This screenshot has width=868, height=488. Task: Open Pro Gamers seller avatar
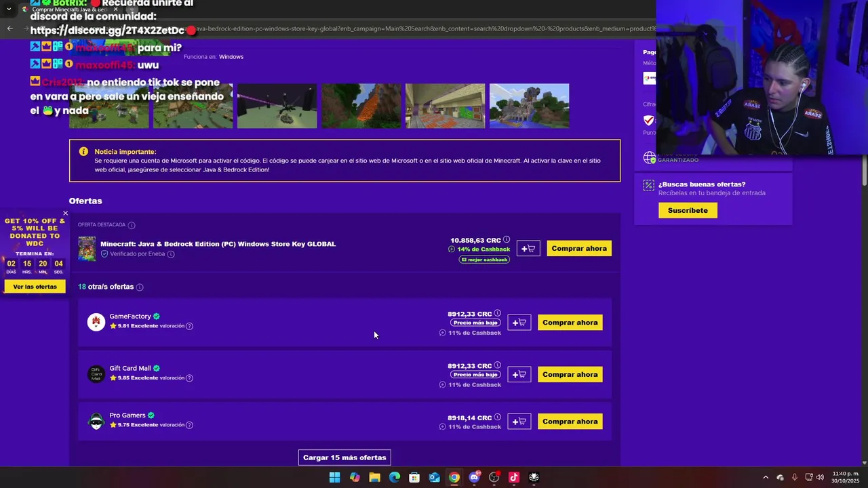click(x=96, y=421)
